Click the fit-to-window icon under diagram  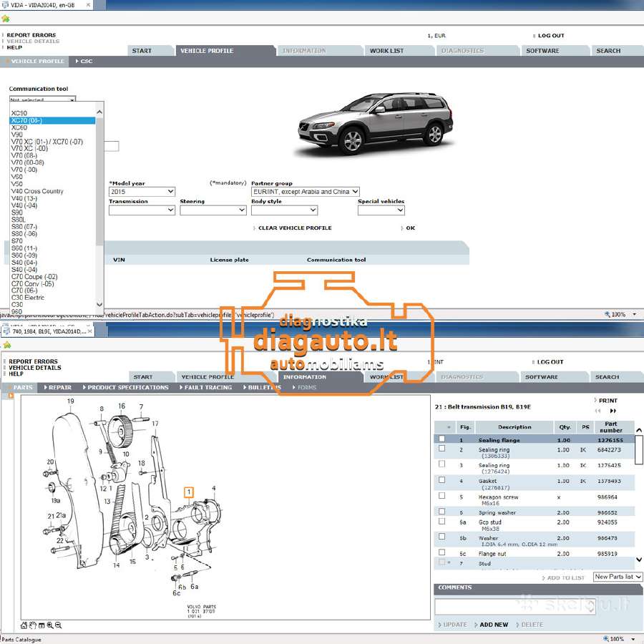tap(41, 625)
